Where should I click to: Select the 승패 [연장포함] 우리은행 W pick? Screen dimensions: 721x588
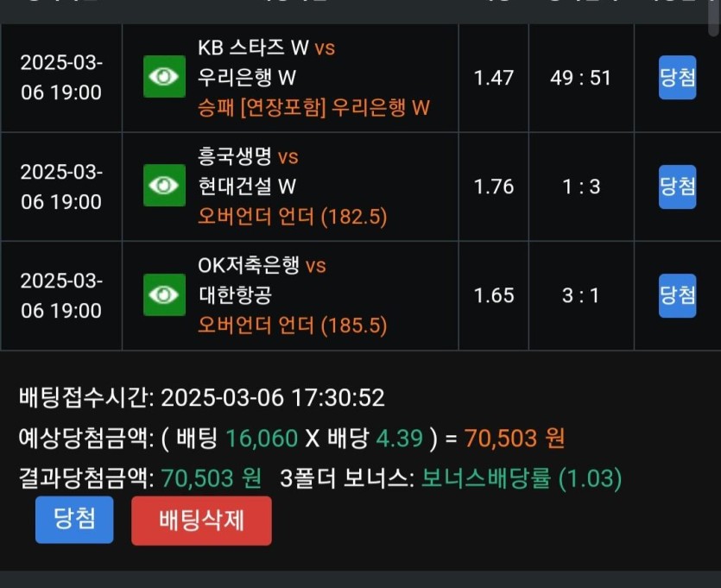coord(313,107)
